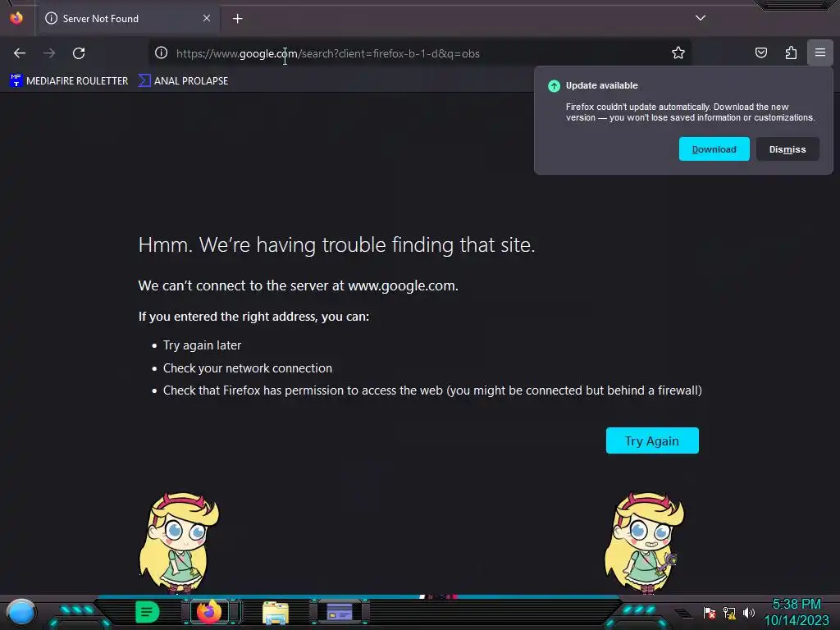Open site information icon in address bar

pyautogui.click(x=162, y=52)
